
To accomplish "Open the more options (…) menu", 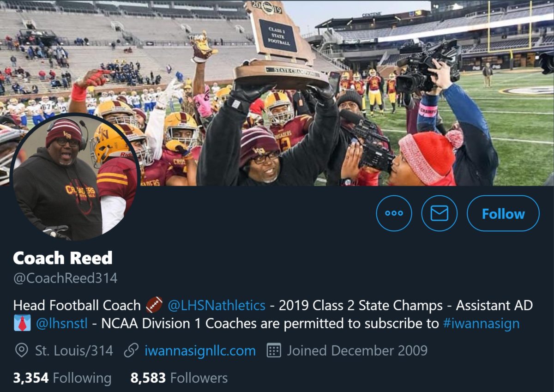I will 394,213.
